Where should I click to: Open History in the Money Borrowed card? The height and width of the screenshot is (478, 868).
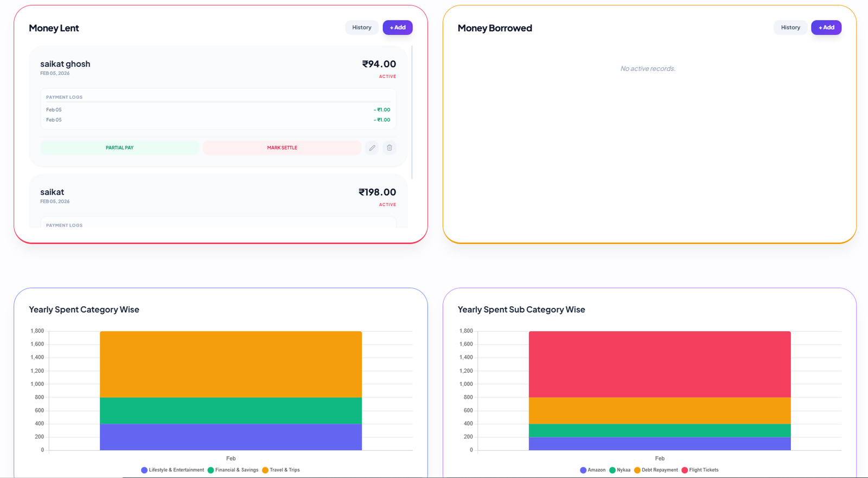(790, 28)
